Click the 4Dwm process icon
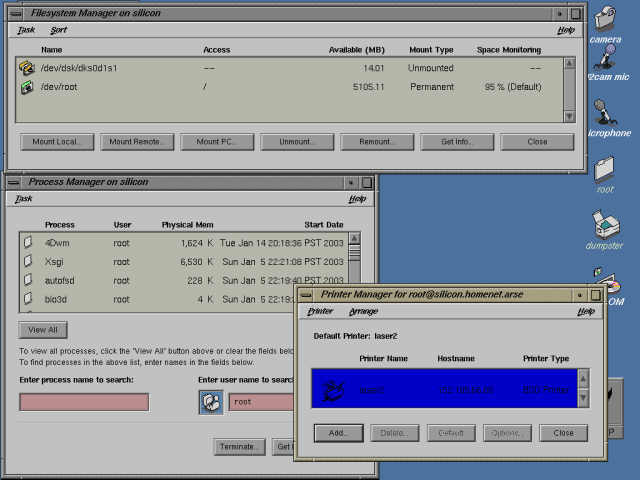This screenshot has width=640, height=480. click(28, 243)
